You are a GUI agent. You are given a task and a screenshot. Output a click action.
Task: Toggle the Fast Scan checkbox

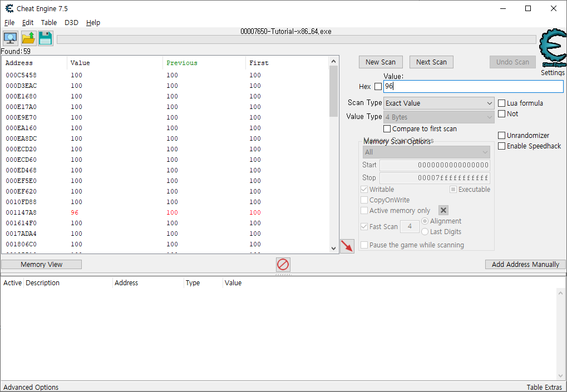364,226
